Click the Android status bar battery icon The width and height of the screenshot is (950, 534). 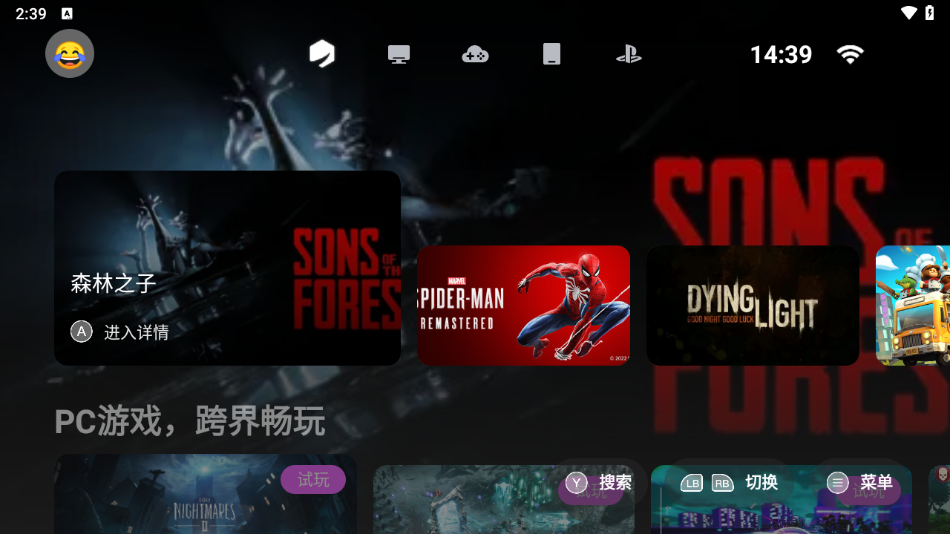pos(930,13)
